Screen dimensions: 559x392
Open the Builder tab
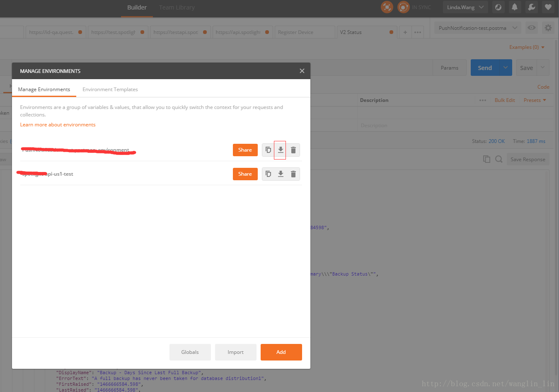[137, 7]
